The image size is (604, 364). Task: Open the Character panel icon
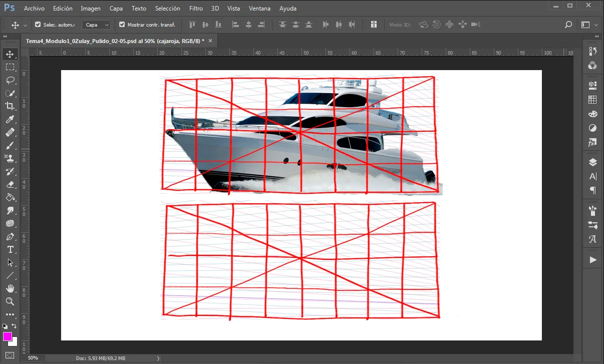click(593, 176)
